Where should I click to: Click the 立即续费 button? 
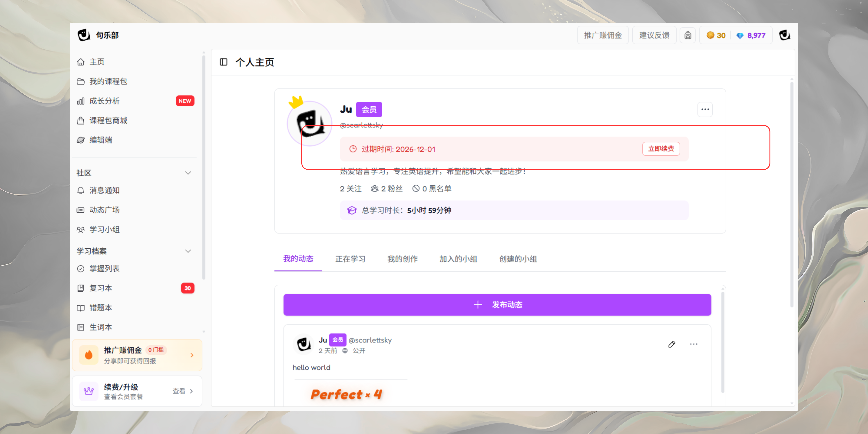point(661,149)
